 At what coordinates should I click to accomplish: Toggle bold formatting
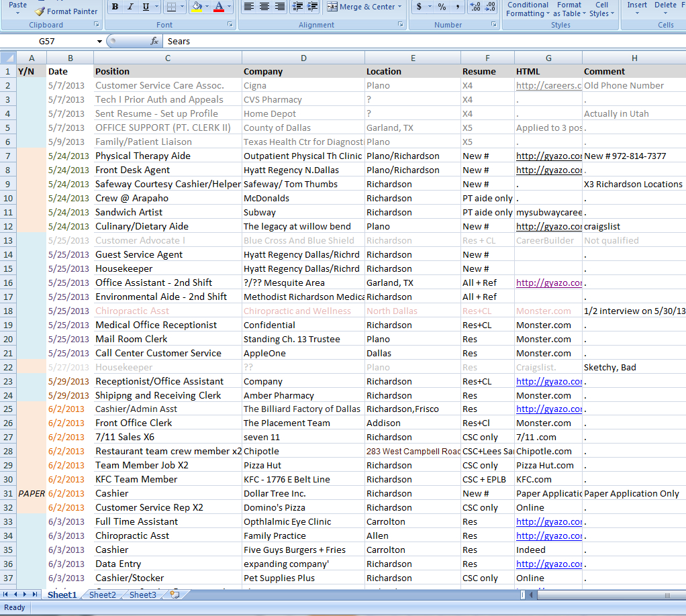[115, 7]
